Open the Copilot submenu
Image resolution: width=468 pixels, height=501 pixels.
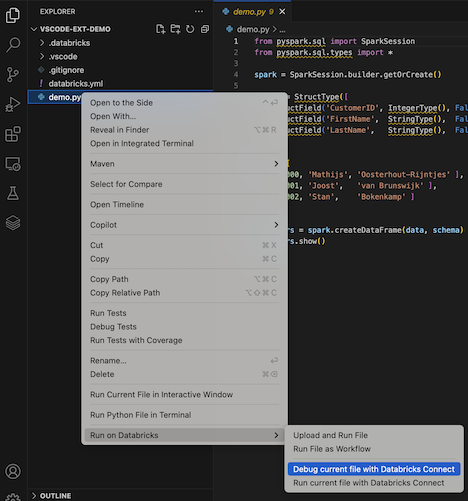184,225
